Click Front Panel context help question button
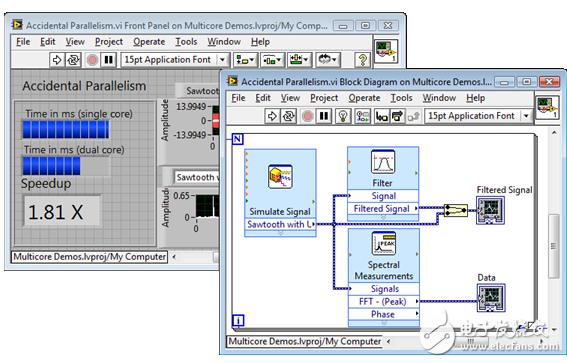 point(363,60)
